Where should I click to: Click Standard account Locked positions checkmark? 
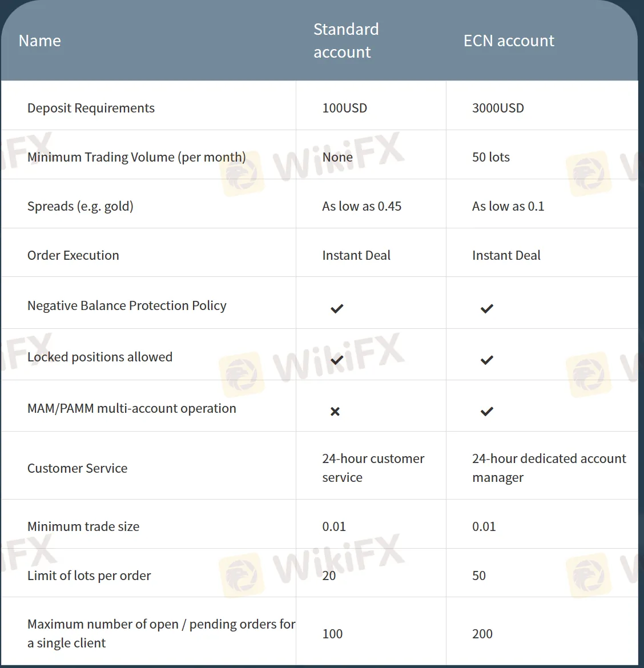(x=337, y=360)
